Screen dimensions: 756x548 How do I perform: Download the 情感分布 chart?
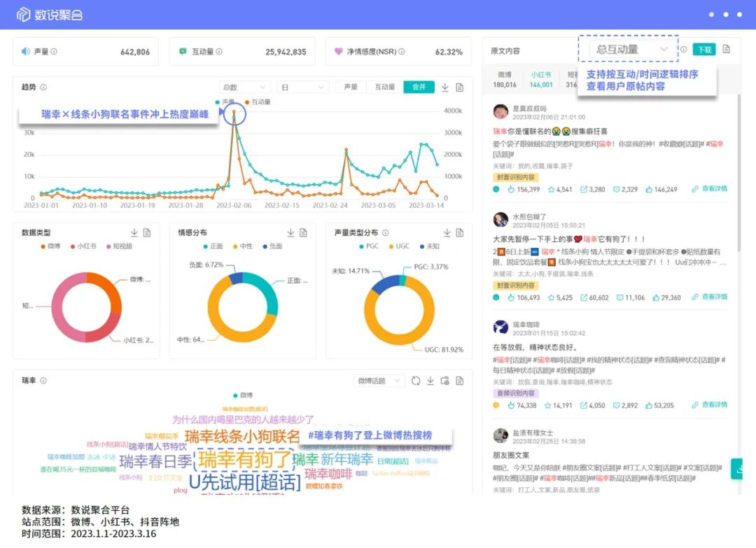click(x=290, y=233)
